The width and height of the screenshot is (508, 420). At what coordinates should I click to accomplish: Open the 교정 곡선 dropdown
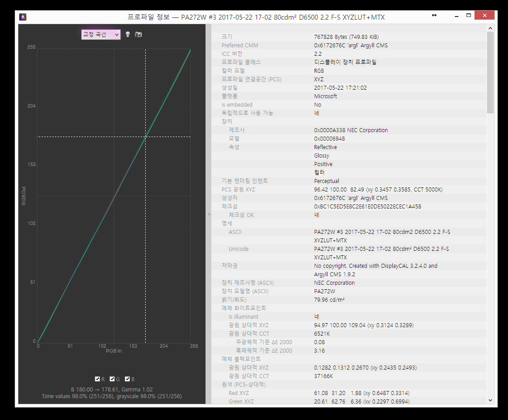click(101, 34)
